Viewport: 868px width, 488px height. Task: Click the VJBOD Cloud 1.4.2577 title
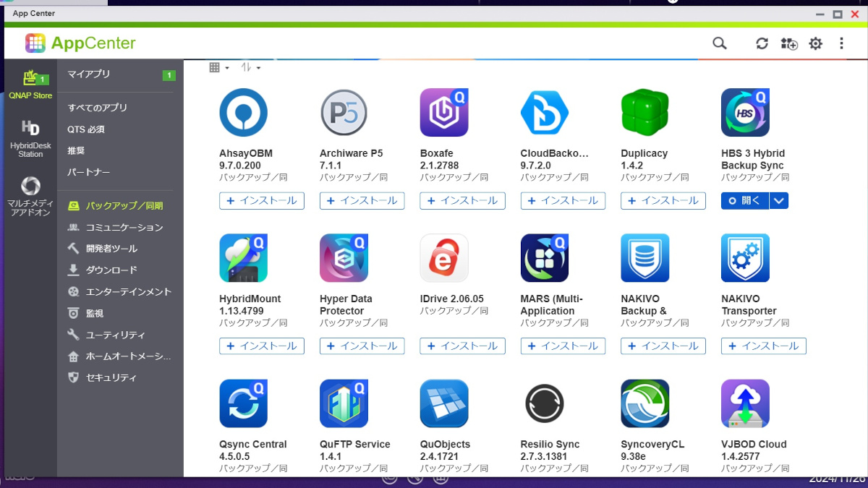(x=754, y=450)
